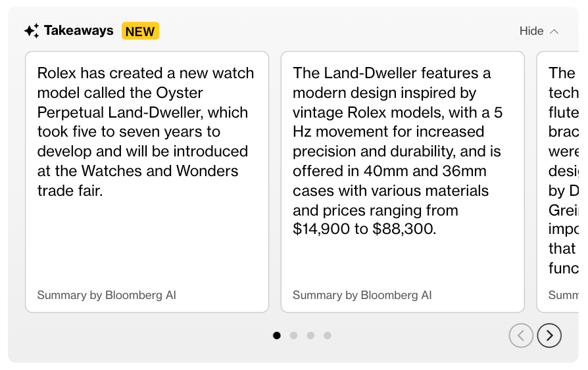Image resolution: width=588 pixels, height=370 pixels.
Task: Select the second carousel pagination dot
Action: coord(293,335)
